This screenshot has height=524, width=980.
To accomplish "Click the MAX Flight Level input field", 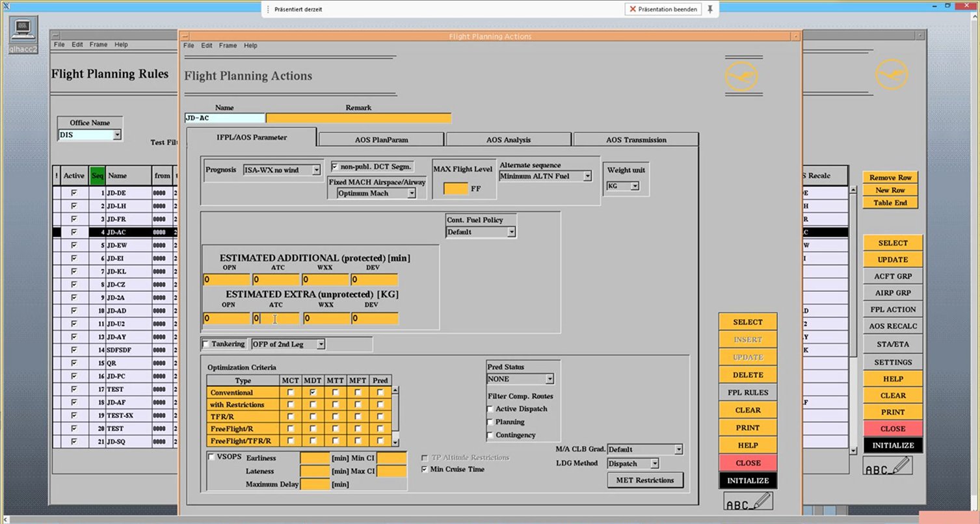I will point(456,189).
